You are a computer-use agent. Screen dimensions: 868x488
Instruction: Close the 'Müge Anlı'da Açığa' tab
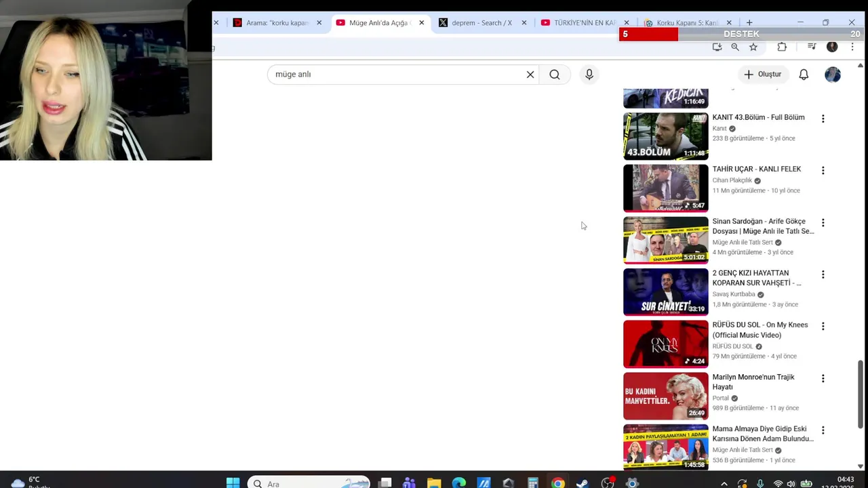tap(421, 22)
